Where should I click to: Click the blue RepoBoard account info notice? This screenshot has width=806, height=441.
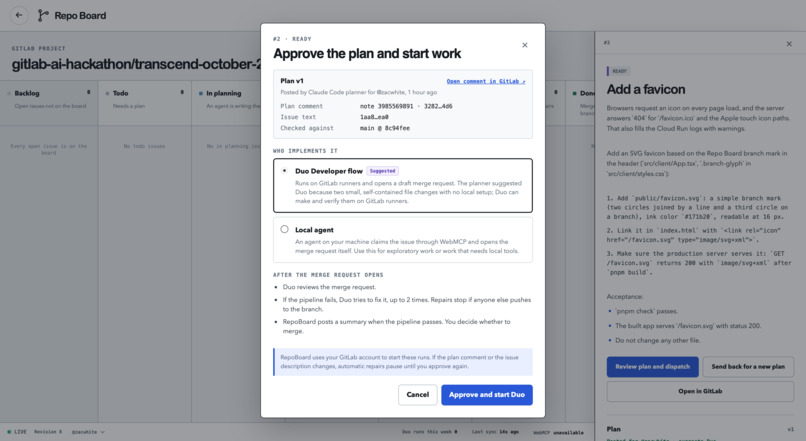[x=403, y=362]
